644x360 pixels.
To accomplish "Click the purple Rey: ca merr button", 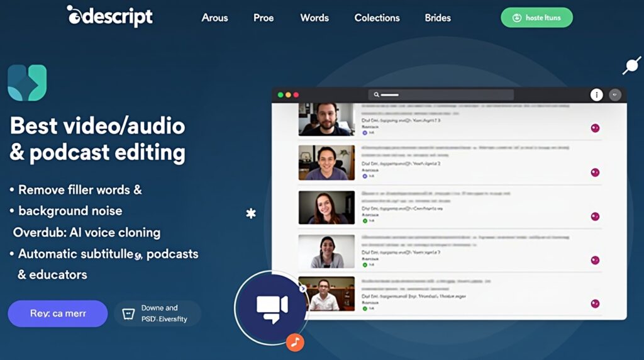I will [x=57, y=313].
